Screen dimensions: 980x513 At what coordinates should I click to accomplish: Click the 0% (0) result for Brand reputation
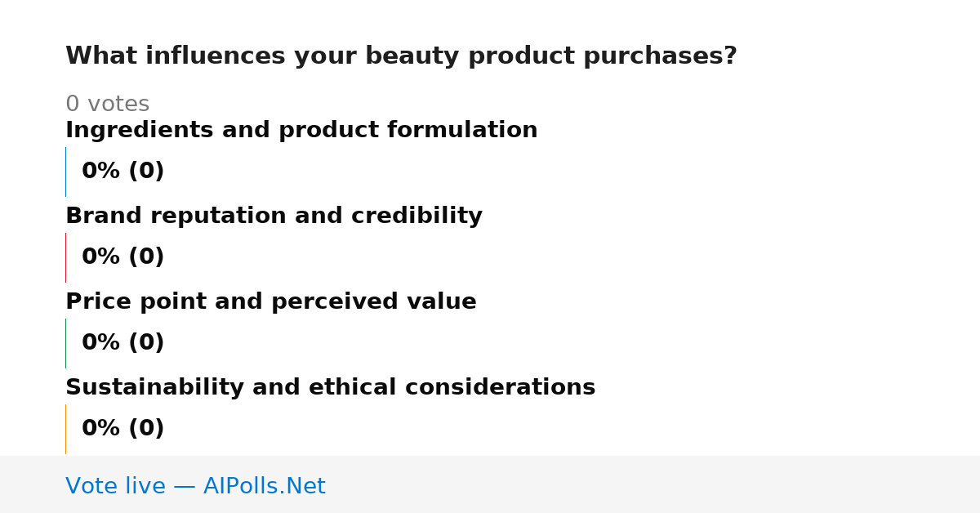[x=122, y=257]
